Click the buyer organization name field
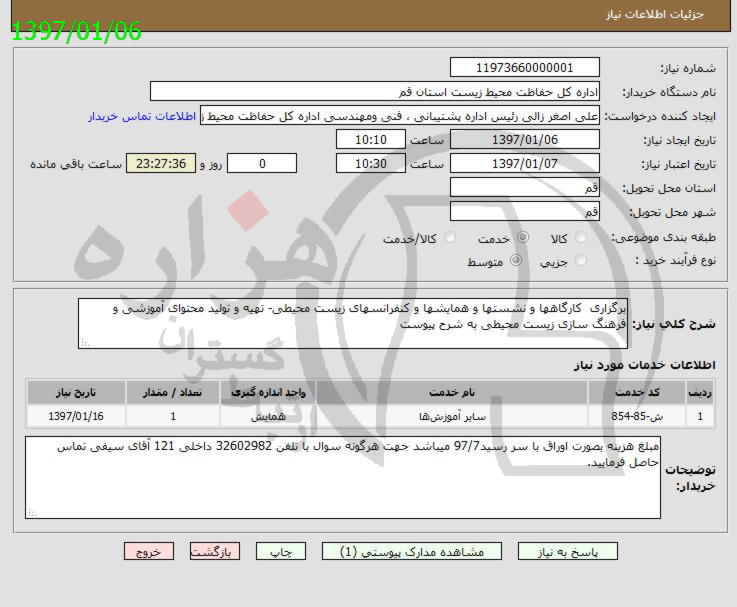Image resolution: width=737 pixels, height=607 pixels. click(x=375, y=91)
